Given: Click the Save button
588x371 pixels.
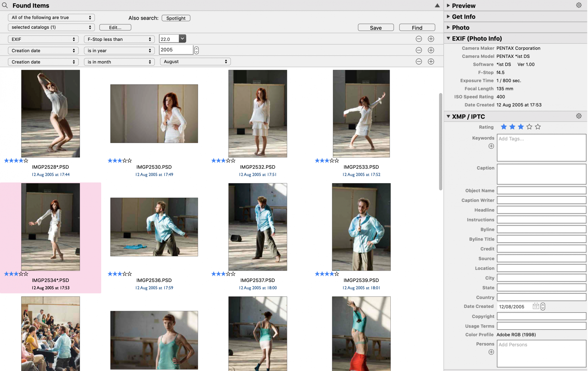Looking at the screenshot, I should coord(376,27).
